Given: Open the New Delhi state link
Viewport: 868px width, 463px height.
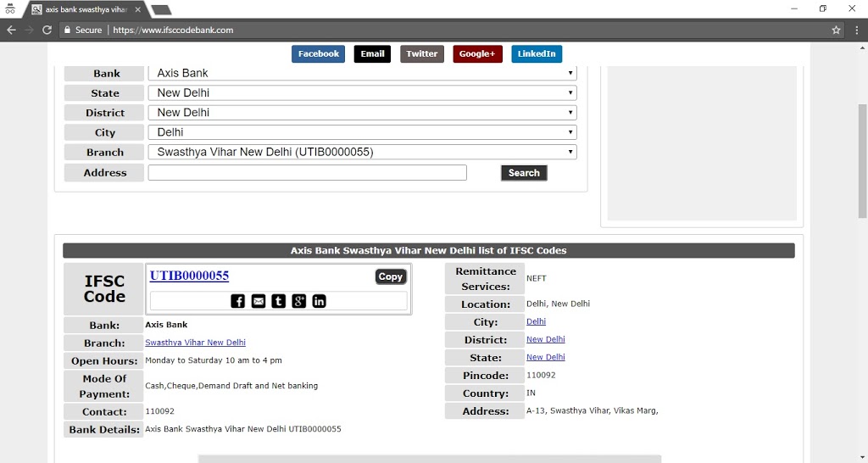Looking at the screenshot, I should tap(546, 357).
